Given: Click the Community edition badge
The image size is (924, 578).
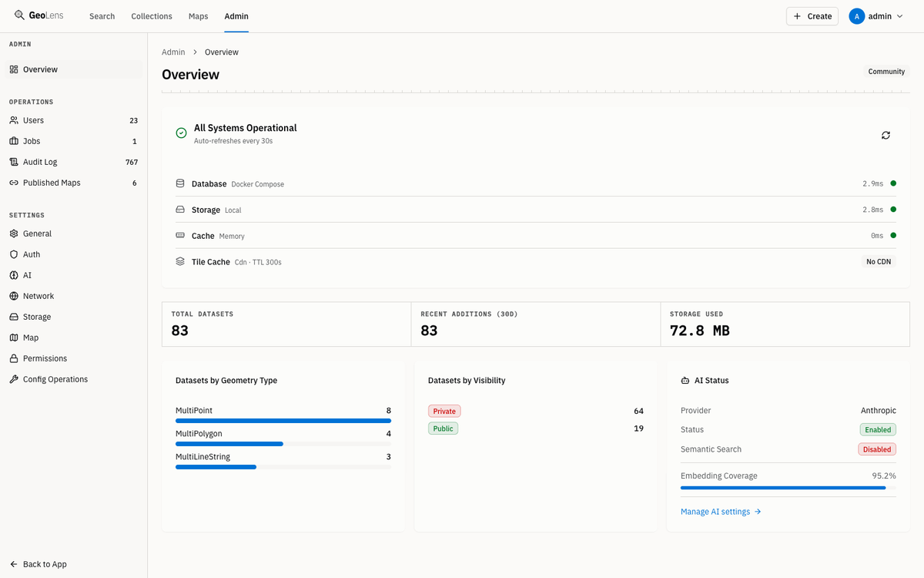Looking at the screenshot, I should click(886, 72).
